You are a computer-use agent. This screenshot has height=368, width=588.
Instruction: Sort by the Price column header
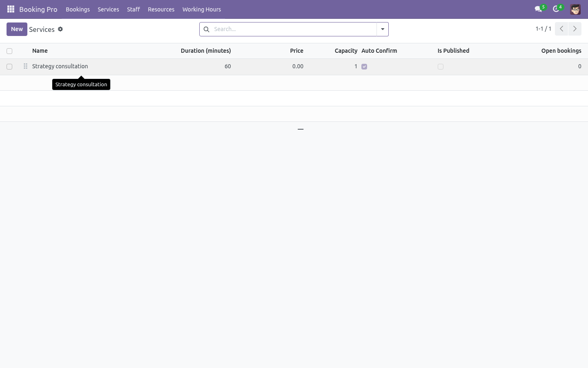[297, 51]
